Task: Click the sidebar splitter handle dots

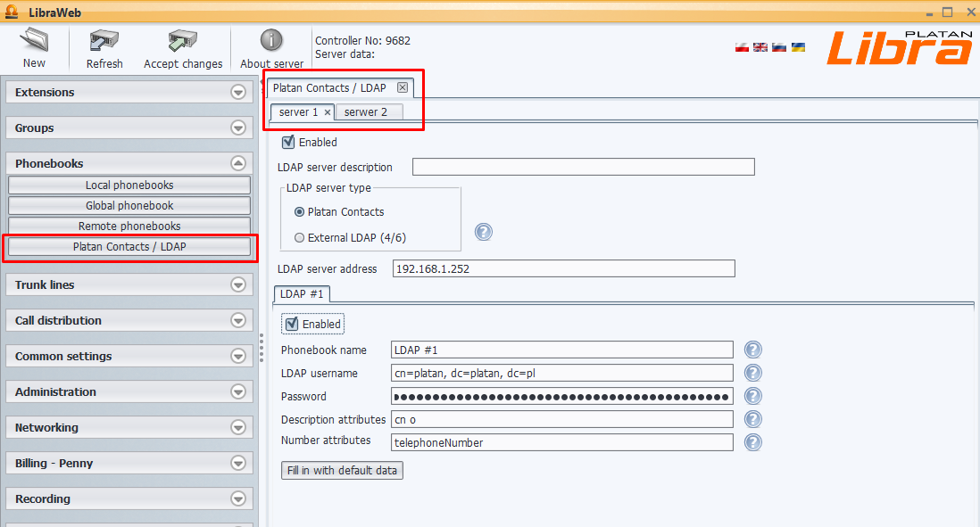Action: point(262,348)
